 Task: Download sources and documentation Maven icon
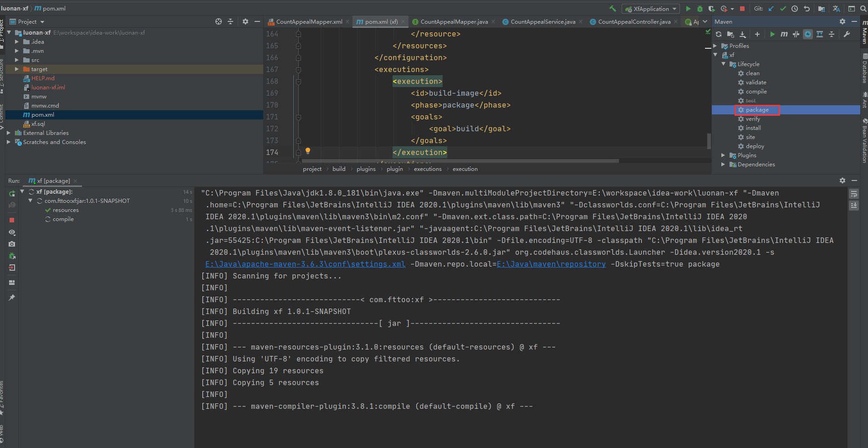pyautogui.click(x=743, y=34)
